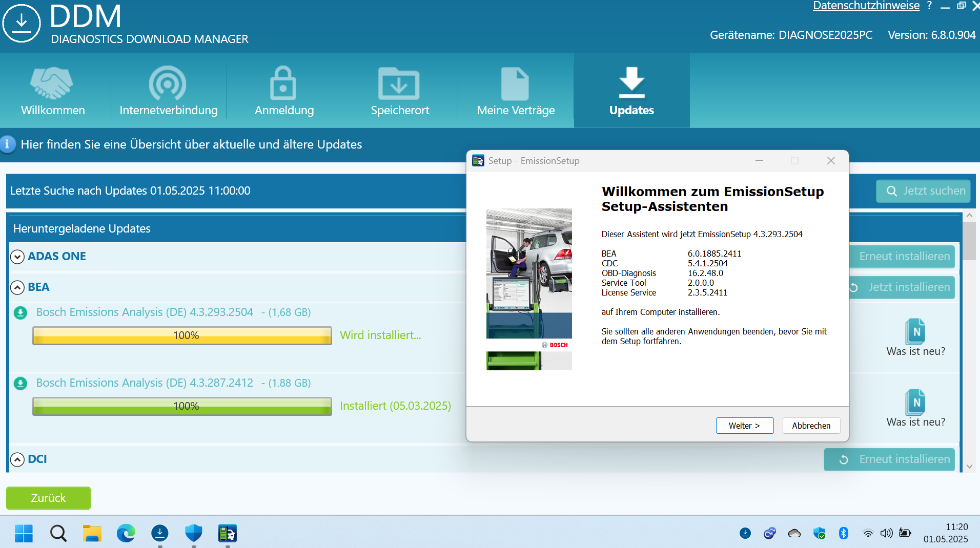Open the Willkommen handshake tab
This screenshot has width=980, height=548.
(53, 91)
